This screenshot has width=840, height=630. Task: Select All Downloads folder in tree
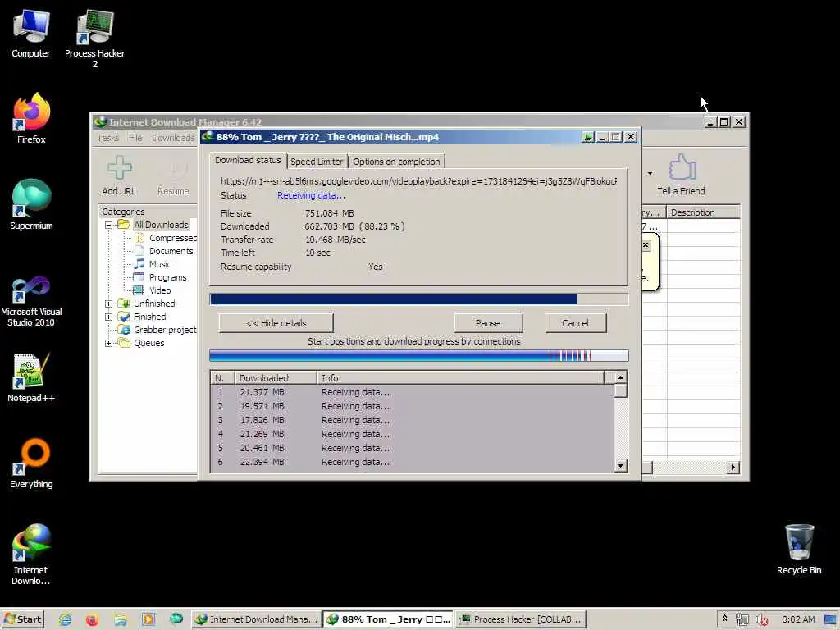(153, 225)
